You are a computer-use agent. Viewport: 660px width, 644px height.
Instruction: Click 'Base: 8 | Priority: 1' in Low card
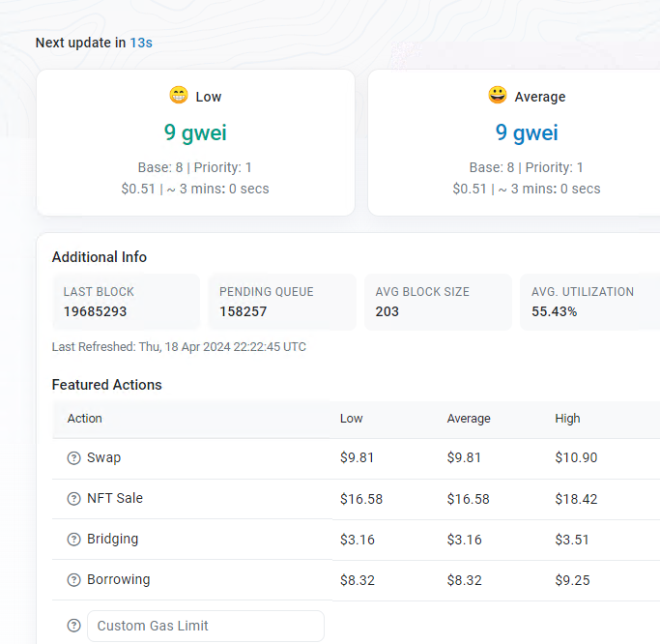[x=195, y=167]
